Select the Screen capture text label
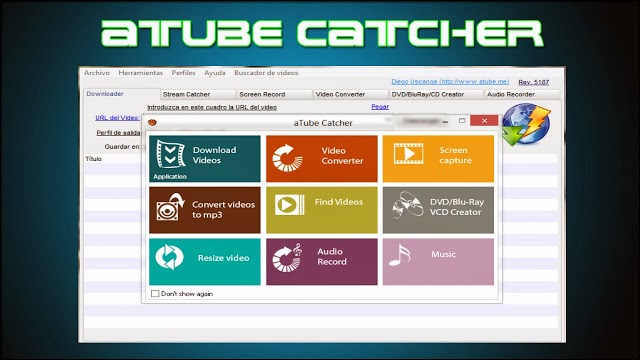The width and height of the screenshot is (640, 360). click(455, 155)
